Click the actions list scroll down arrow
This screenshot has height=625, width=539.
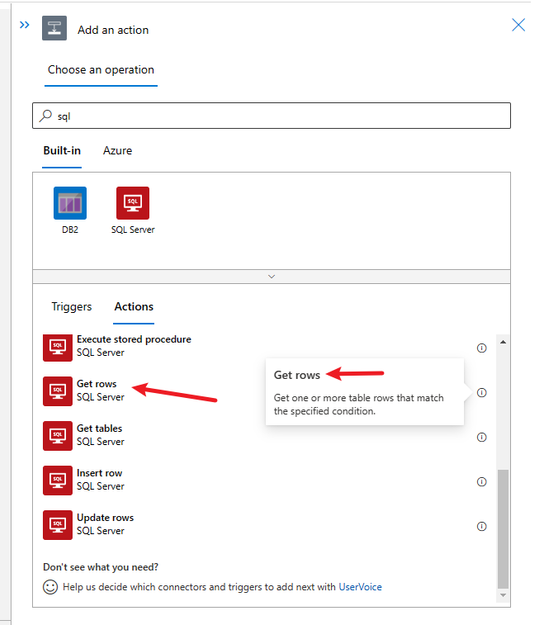point(503,595)
